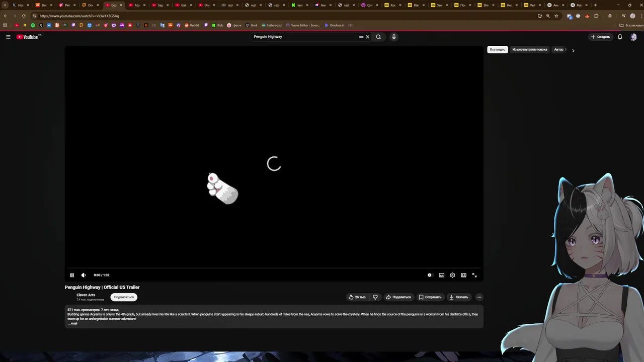Open the browser extensions puzzle icon

(x=596, y=16)
